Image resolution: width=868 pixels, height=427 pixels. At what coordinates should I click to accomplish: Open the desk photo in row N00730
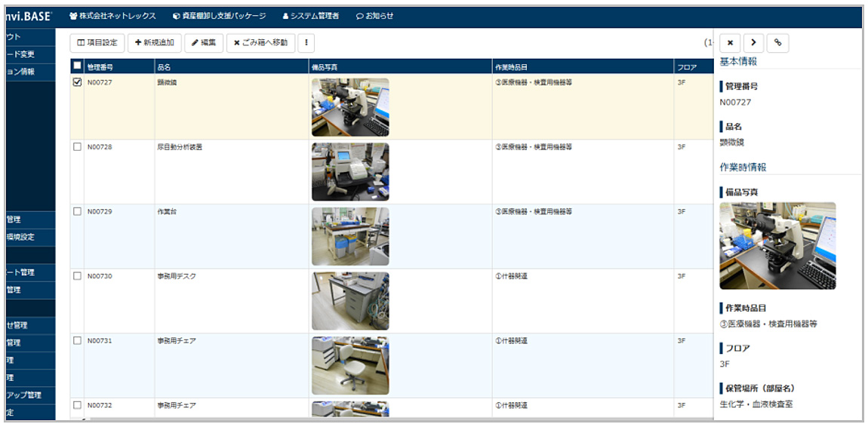[x=350, y=301]
